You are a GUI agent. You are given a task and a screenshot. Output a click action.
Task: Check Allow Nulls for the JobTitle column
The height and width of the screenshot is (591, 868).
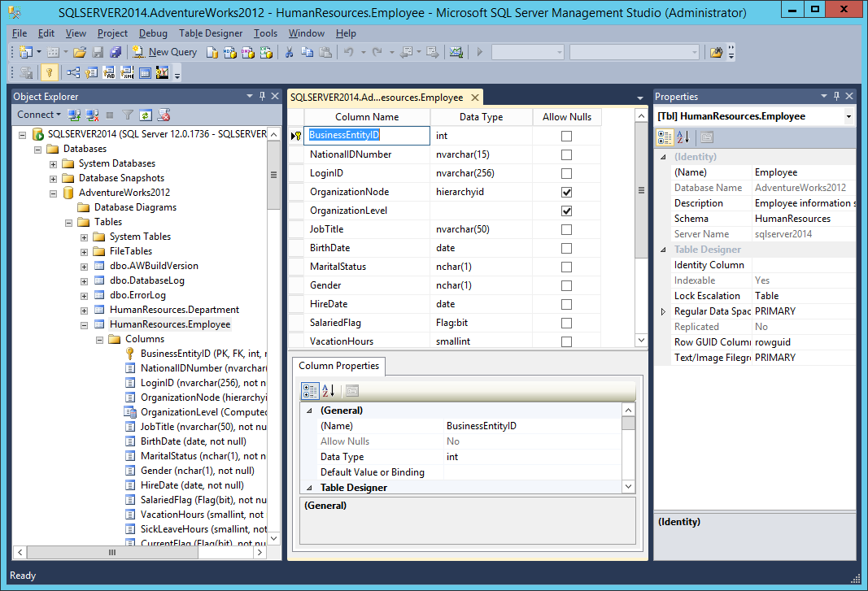565,228
